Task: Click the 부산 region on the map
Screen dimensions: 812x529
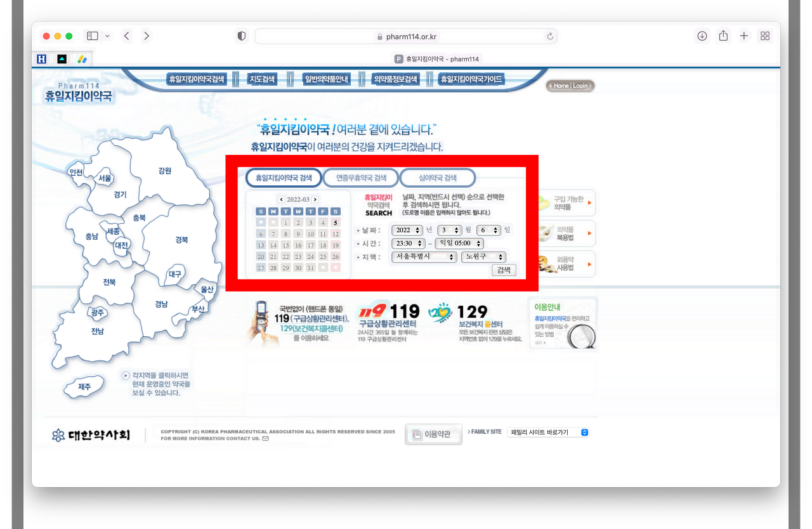Action: [198, 309]
